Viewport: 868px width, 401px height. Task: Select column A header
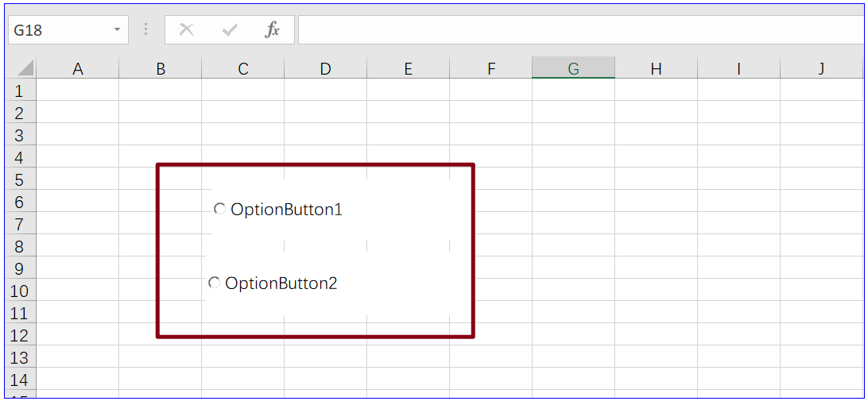click(x=78, y=69)
